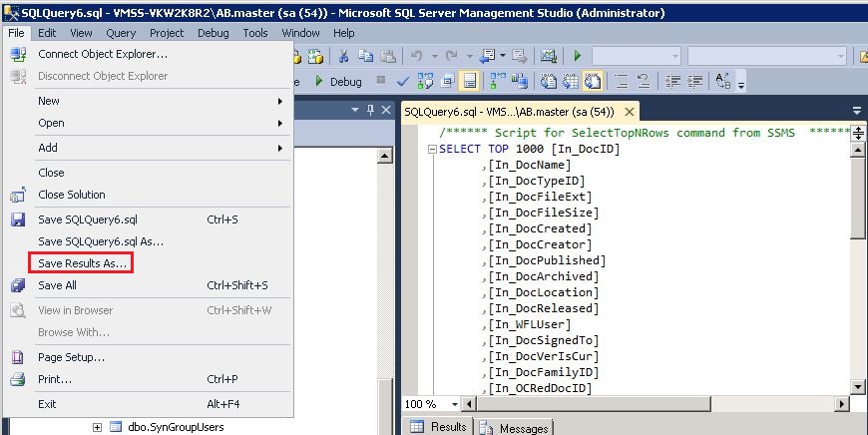Select Results to File output mode

click(593, 82)
